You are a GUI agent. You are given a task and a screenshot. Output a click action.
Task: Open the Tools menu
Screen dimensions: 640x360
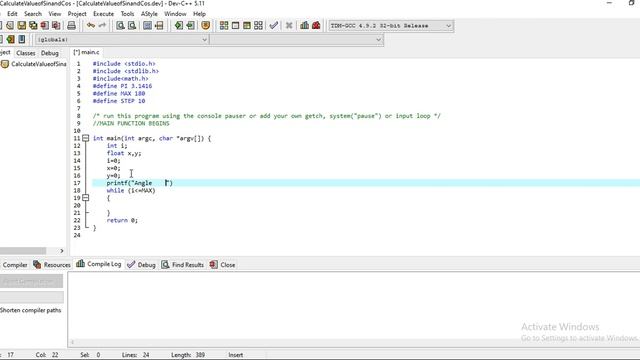pos(127,14)
